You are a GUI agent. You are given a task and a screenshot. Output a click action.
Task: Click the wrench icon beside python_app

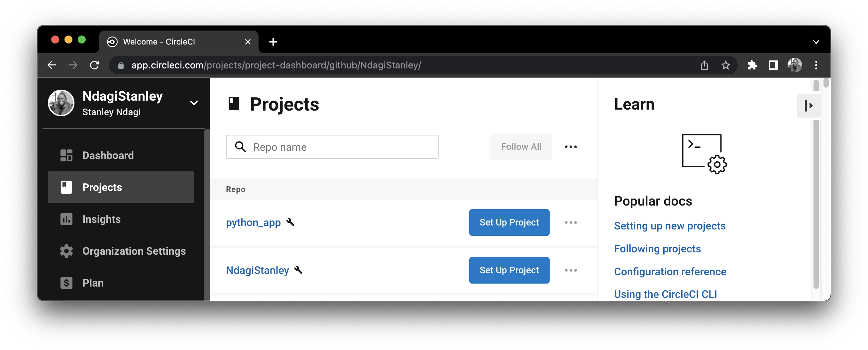click(x=290, y=222)
